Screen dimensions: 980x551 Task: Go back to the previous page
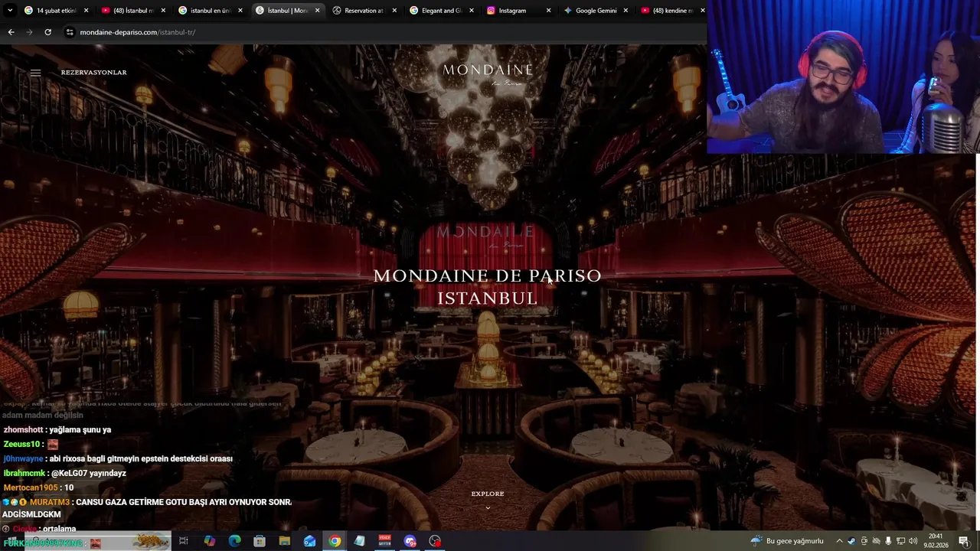pos(11,32)
